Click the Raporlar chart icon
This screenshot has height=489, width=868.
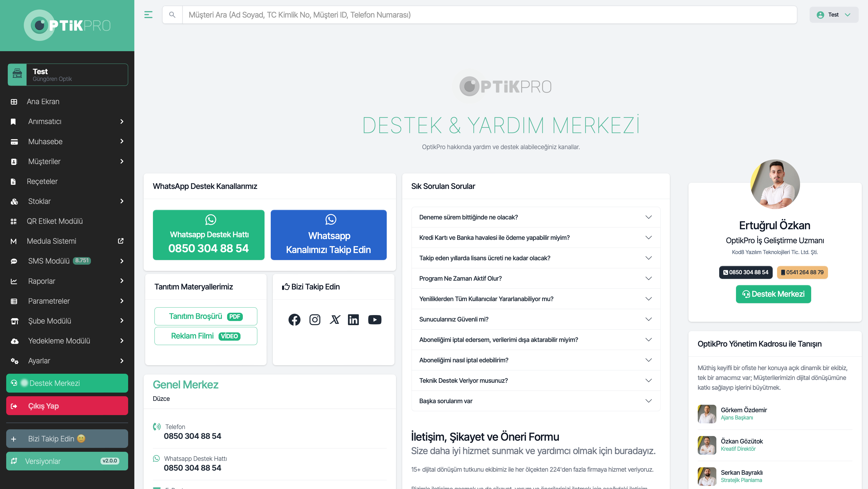pyautogui.click(x=14, y=281)
